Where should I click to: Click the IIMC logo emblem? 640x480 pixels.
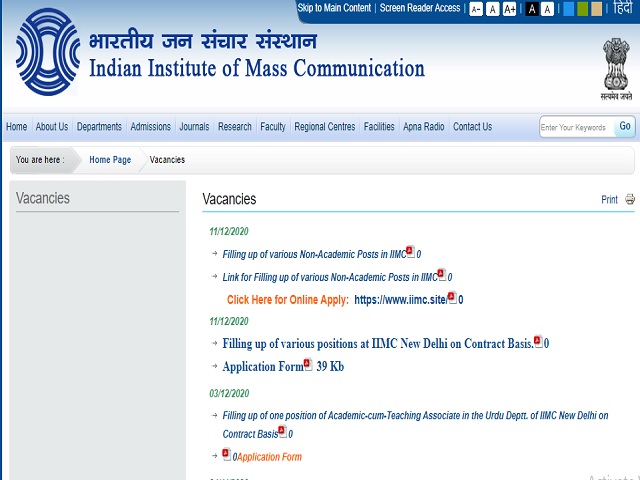46,53
